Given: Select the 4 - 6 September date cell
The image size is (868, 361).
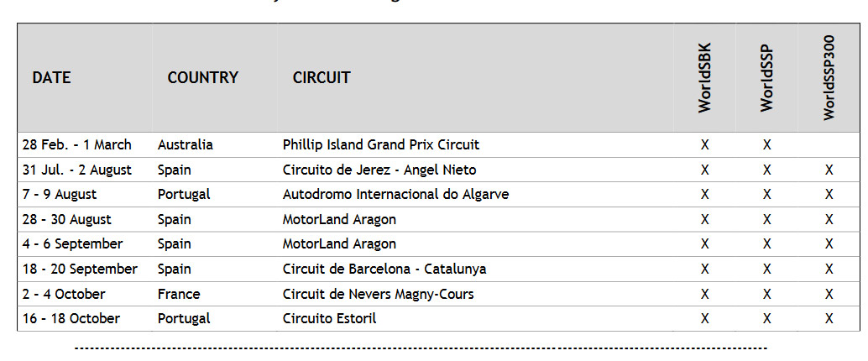Looking at the screenshot, I should click(x=72, y=244).
